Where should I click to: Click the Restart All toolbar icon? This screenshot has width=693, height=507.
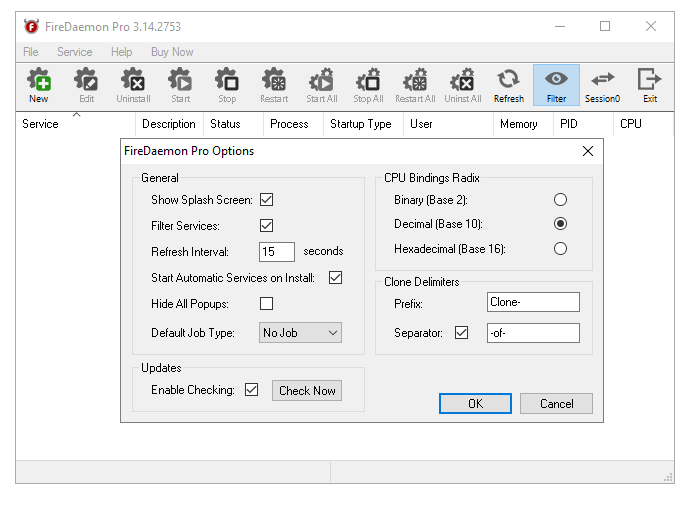tap(415, 85)
